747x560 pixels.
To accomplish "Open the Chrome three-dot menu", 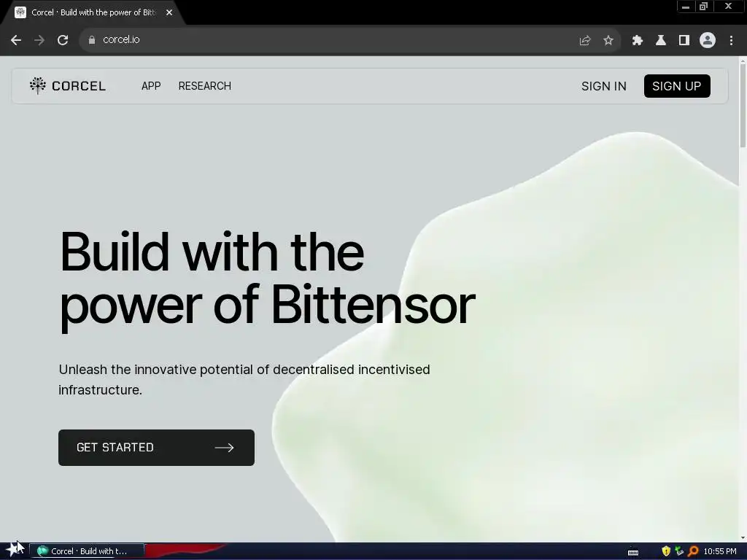I will coord(731,41).
